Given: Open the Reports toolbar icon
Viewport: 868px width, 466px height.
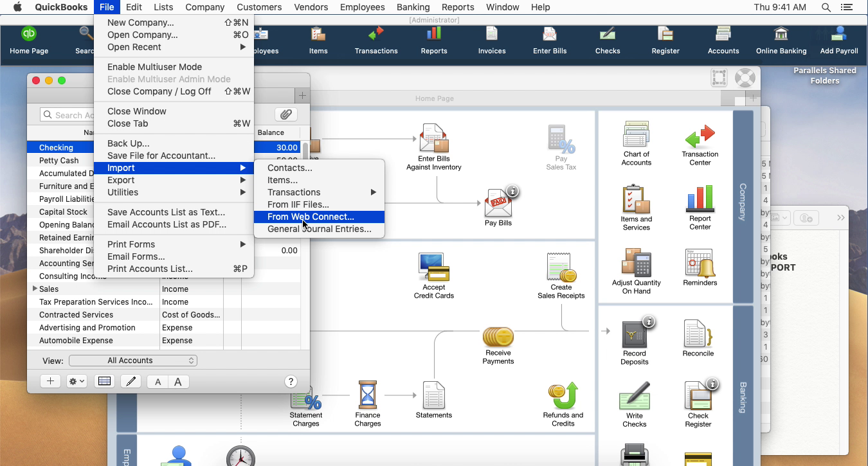Looking at the screenshot, I should pyautogui.click(x=434, y=41).
